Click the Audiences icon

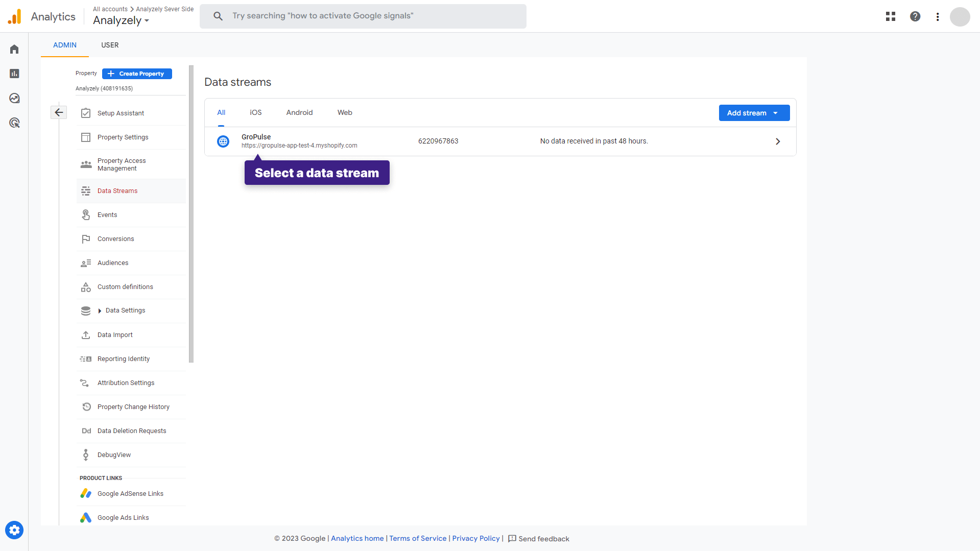coord(86,263)
